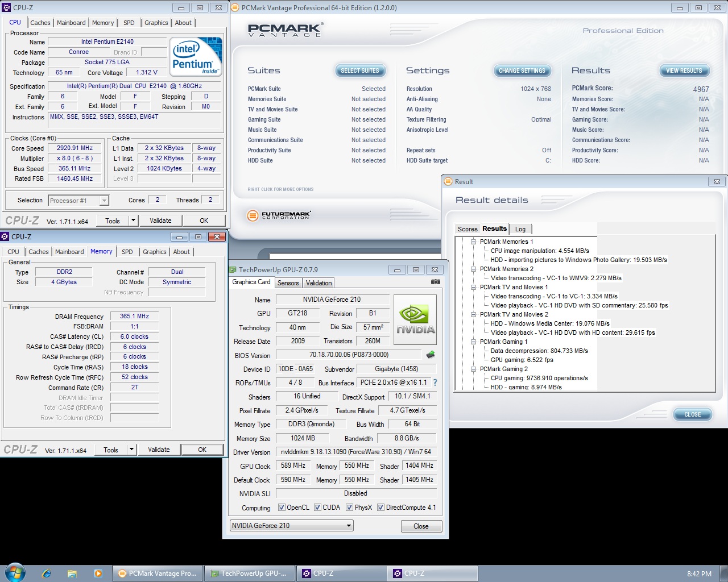Open About tab in the CPU-tab CPU-Z window
Image resolution: width=728 pixels, height=582 pixels.
(x=183, y=23)
